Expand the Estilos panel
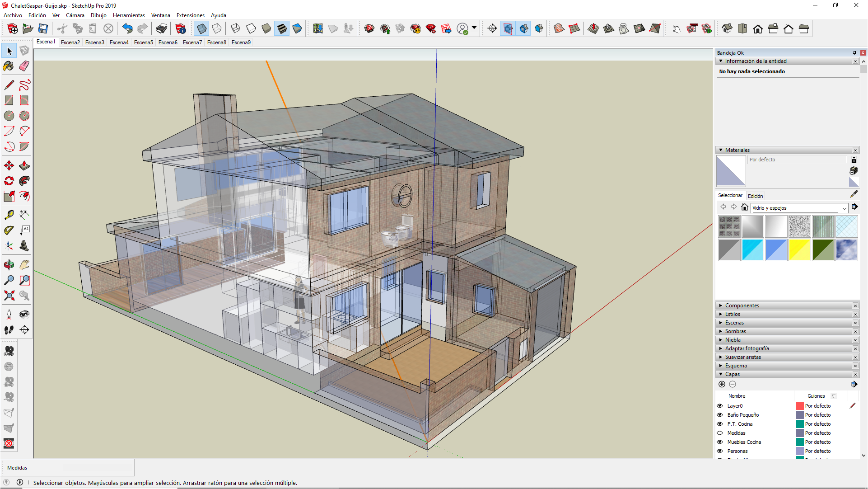Viewport: 868px width, 489px height. pyautogui.click(x=787, y=314)
